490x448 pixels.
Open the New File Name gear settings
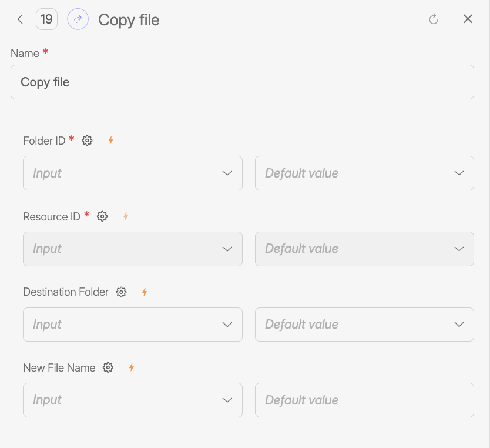point(108,367)
